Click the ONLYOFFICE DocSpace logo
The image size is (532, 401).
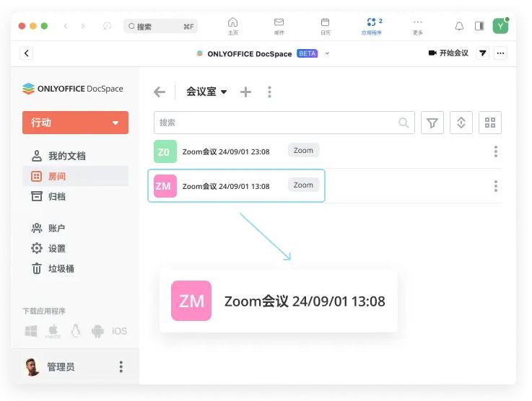click(x=73, y=89)
